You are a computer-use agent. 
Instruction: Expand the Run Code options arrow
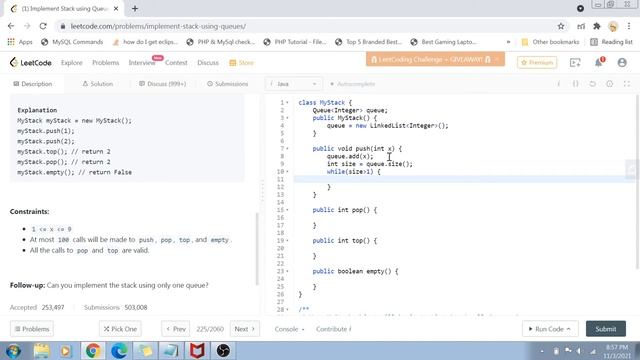point(569,329)
